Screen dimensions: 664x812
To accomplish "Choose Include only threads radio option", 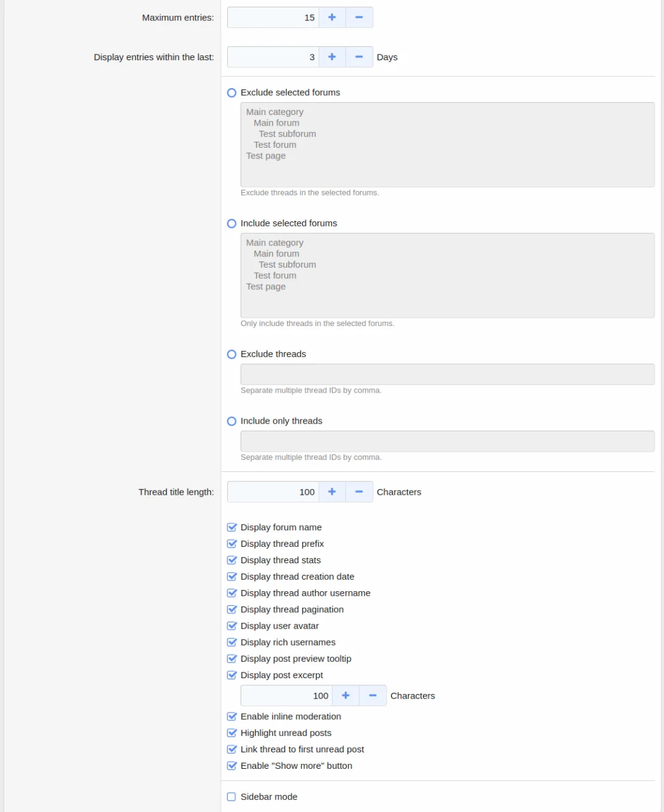I will pyautogui.click(x=232, y=421).
